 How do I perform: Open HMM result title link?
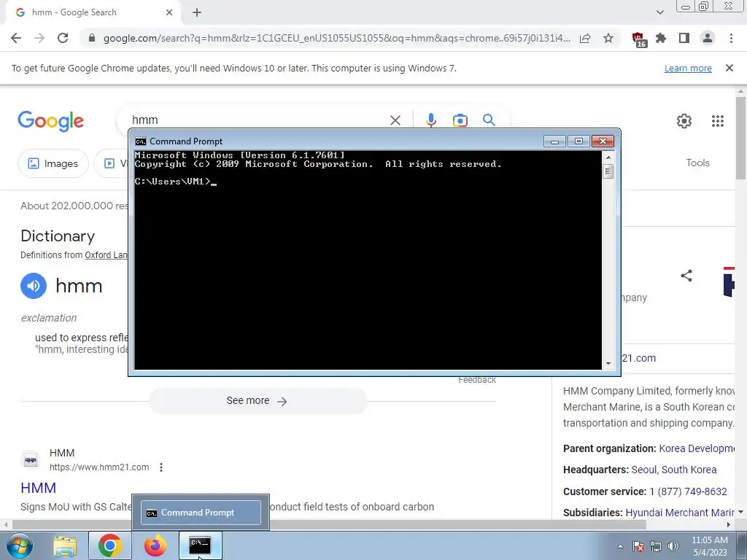(38, 488)
